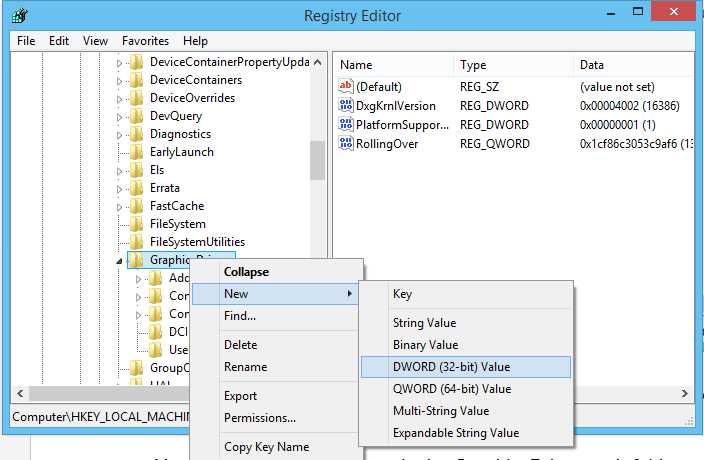Select the 0x00004002 (16386) data cell

coord(629,106)
